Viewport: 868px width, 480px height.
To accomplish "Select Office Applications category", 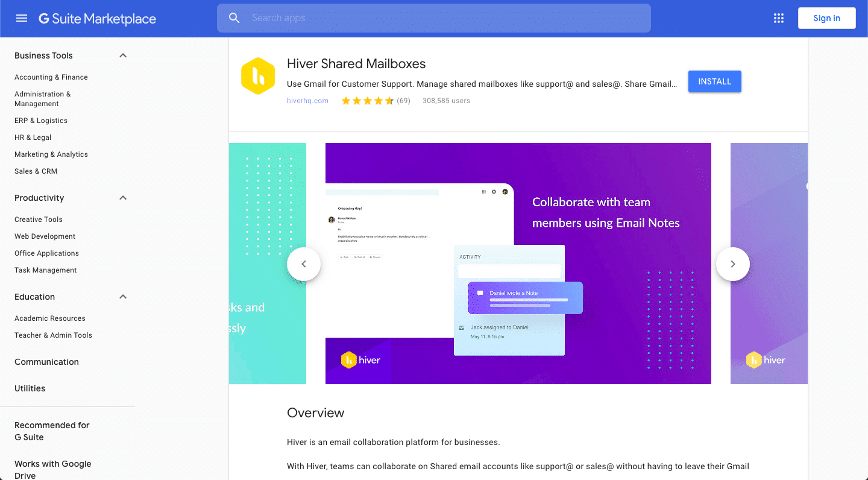I will pos(47,253).
